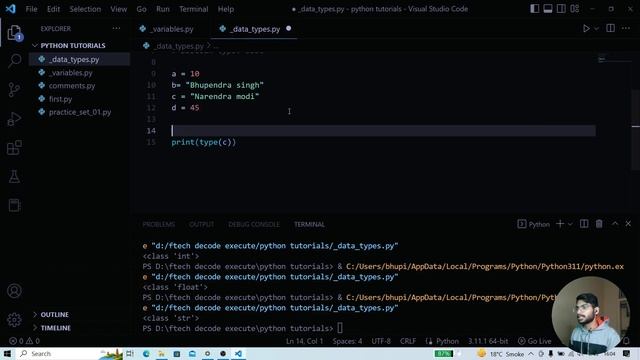
Task: Open Explorer views and more actions ellipsis
Action: [x=116, y=29]
